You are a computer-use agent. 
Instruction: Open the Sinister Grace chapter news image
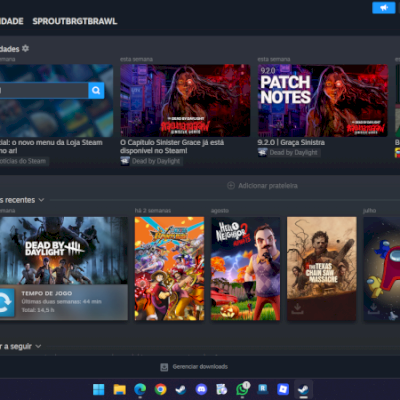coord(185,100)
